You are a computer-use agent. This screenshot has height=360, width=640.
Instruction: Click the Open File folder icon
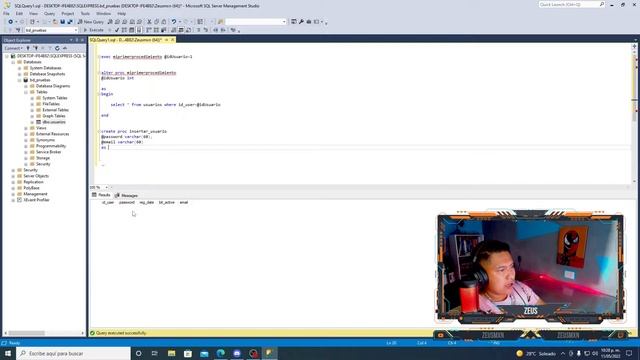coord(55,22)
